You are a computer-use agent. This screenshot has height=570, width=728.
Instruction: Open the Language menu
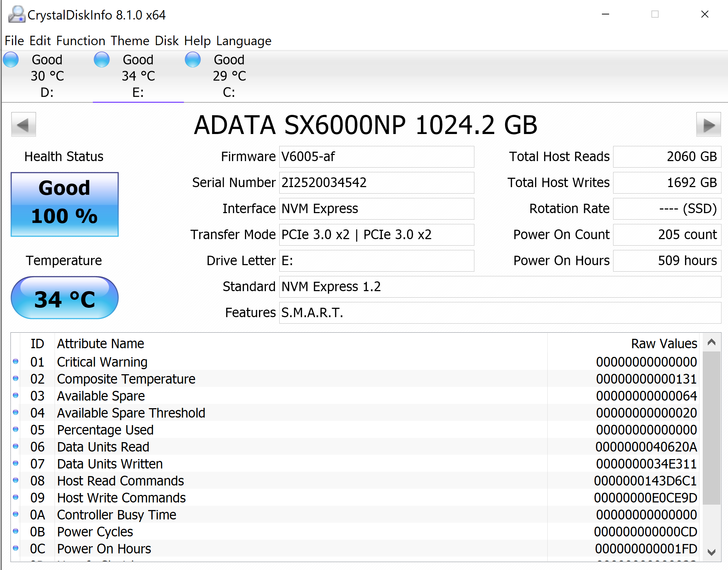coord(244,41)
